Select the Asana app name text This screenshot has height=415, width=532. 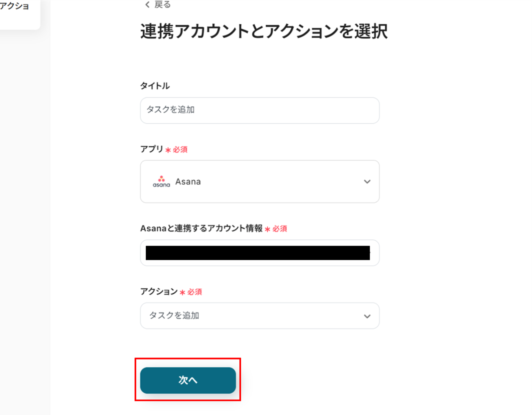coord(188,182)
